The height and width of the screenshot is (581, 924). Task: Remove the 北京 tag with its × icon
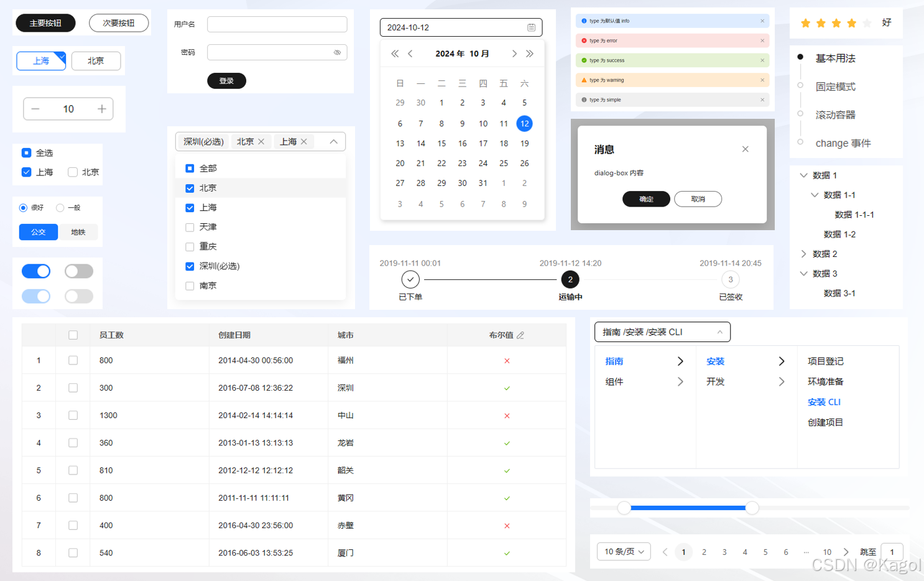pyautogui.click(x=262, y=141)
